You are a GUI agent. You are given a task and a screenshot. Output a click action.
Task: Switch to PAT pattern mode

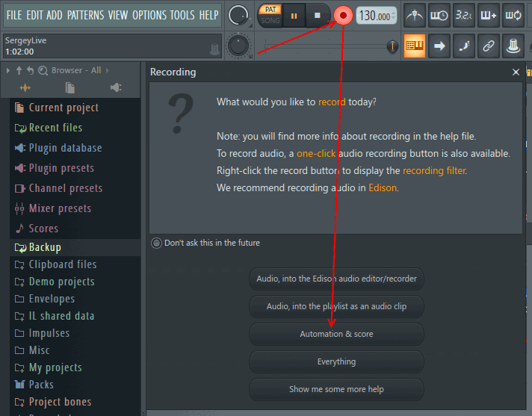coord(270,9)
